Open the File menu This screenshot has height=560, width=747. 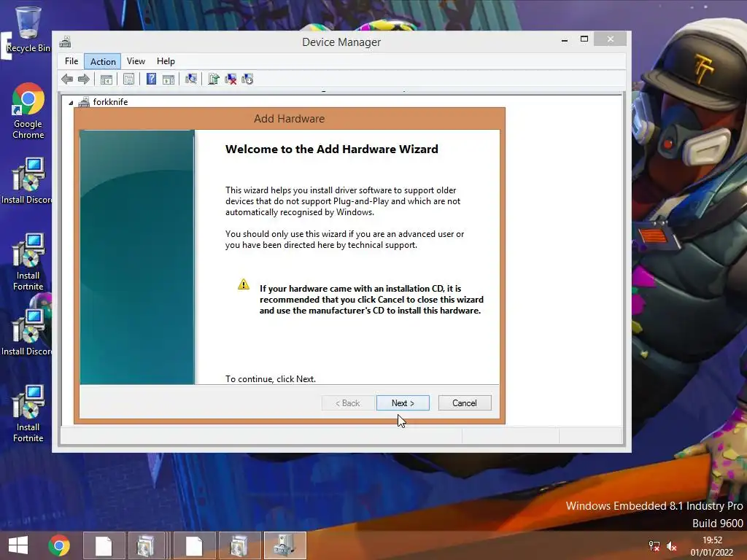click(71, 61)
